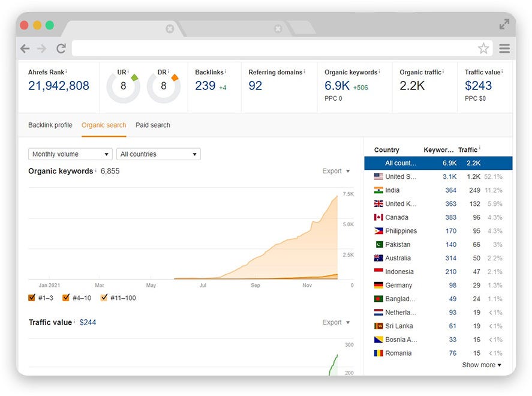
Task: Bookmark page with the star icon
Action: [x=483, y=48]
